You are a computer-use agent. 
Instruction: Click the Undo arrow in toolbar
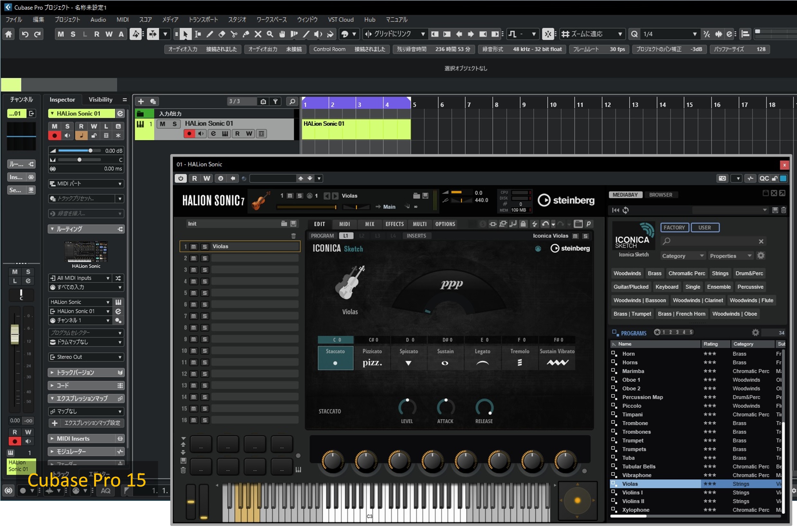pyautogui.click(x=25, y=34)
